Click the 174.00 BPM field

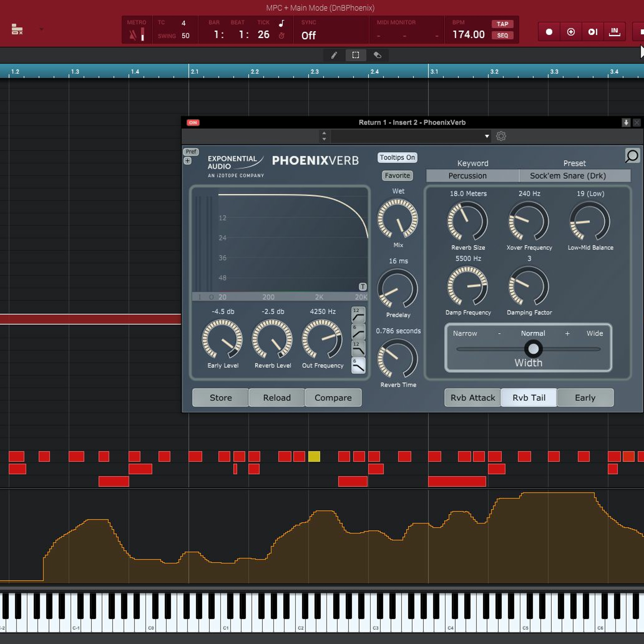coord(468,35)
